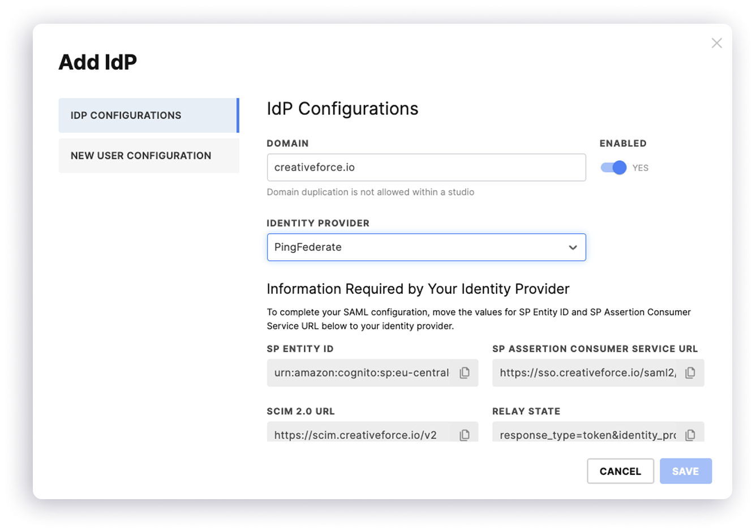Click the Cancel button
The image size is (756, 532).
coord(620,471)
